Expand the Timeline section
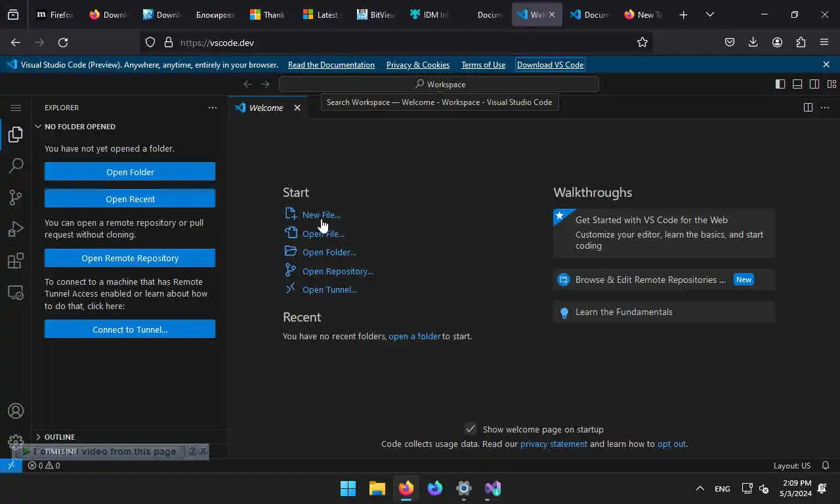The height and width of the screenshot is (504, 840). pos(129,451)
